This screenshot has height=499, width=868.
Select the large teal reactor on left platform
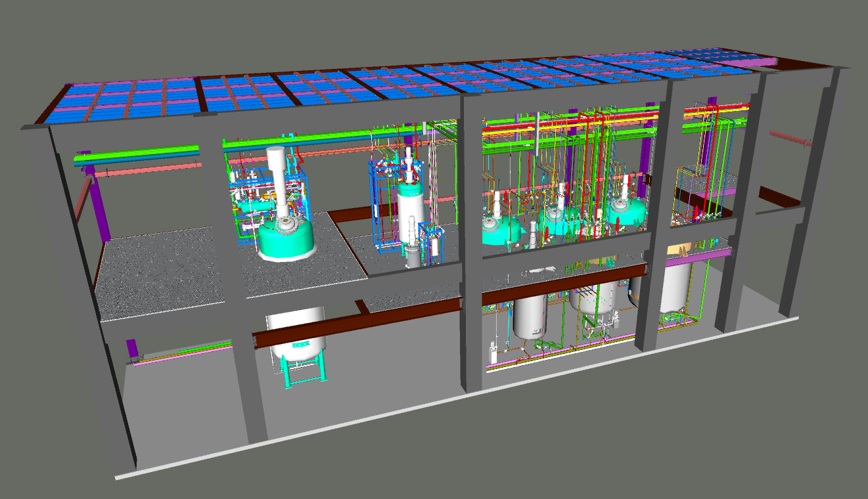[285, 239]
